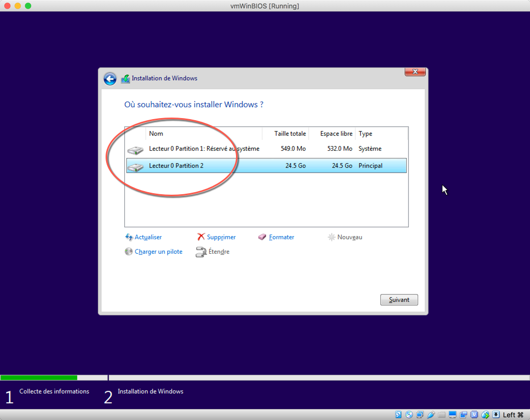Click the blue back arrow button
530x420 pixels.
[x=110, y=79]
